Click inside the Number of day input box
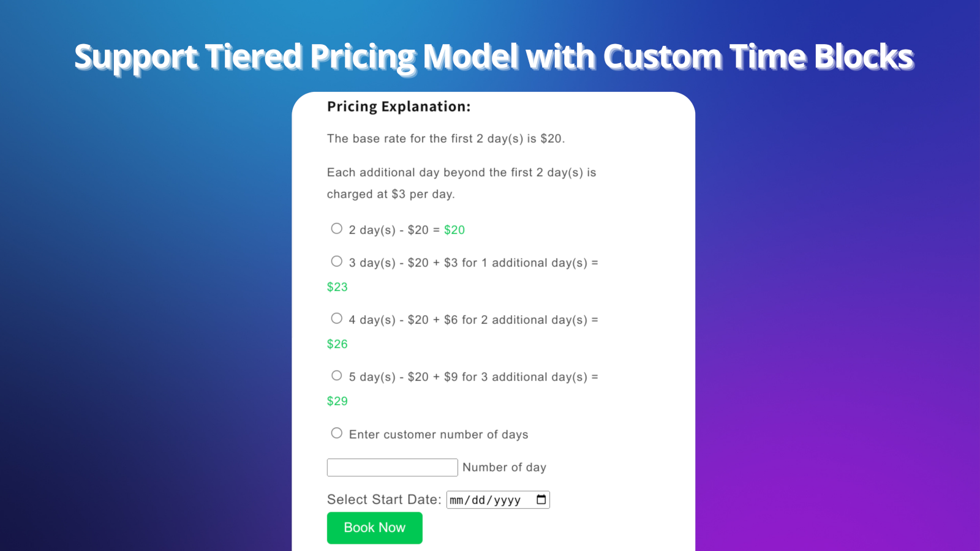 tap(392, 467)
